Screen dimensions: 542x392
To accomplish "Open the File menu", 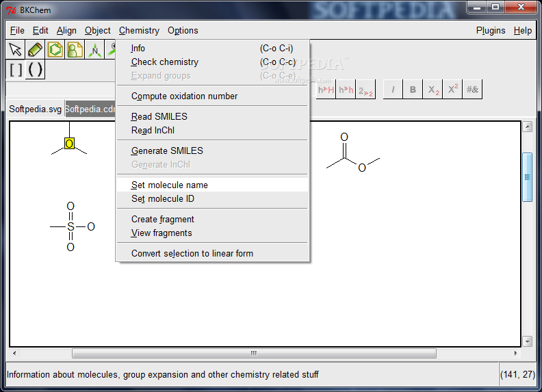I will [17, 30].
